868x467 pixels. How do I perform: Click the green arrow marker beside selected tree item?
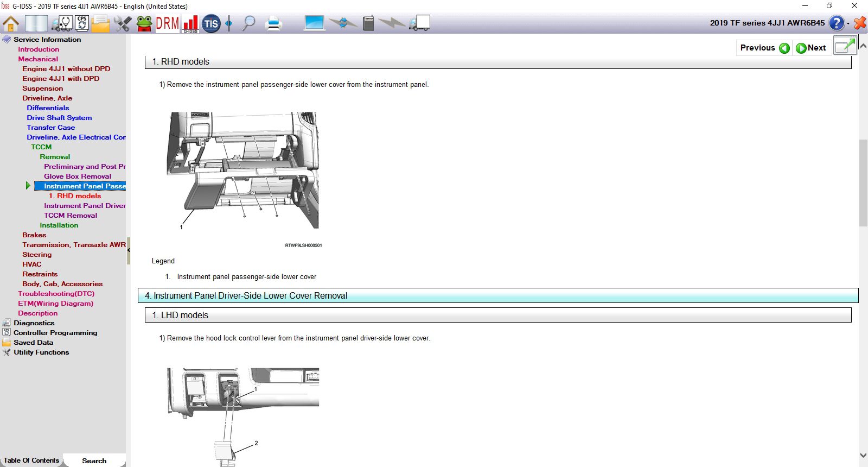point(28,186)
